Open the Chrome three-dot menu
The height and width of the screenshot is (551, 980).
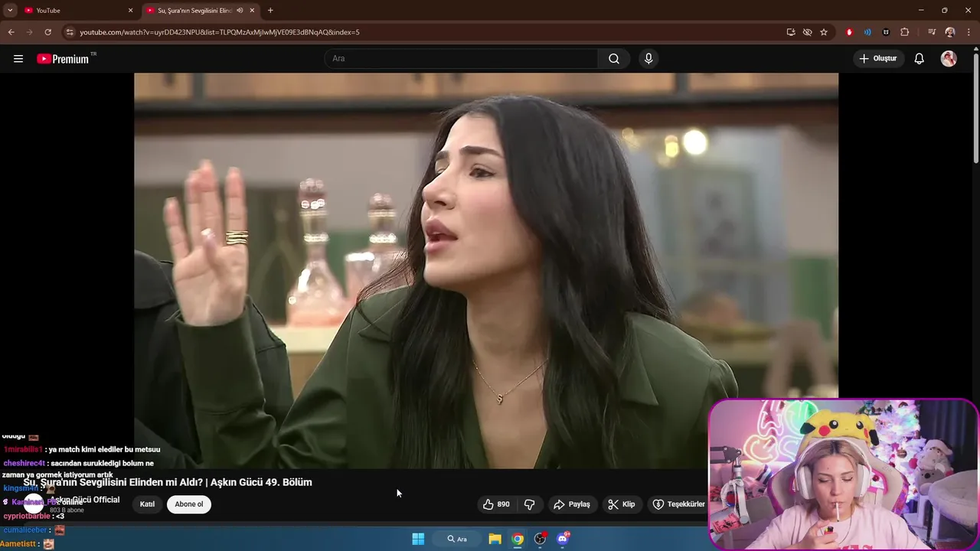pyautogui.click(x=968, y=32)
